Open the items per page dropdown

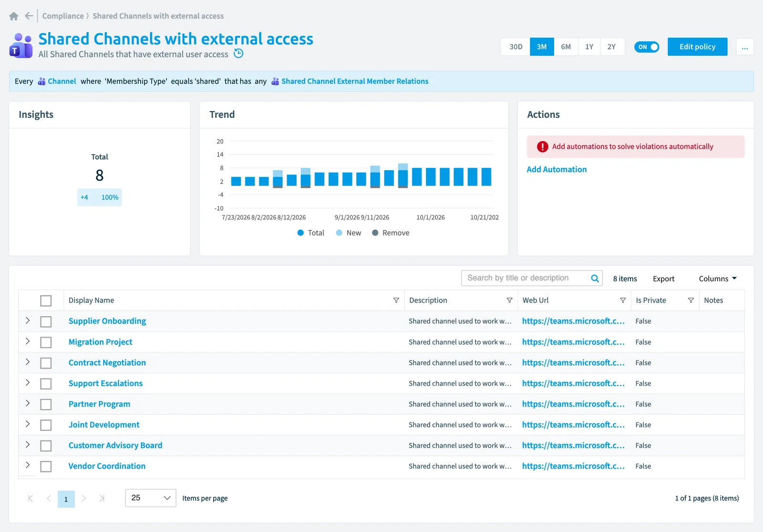point(151,498)
